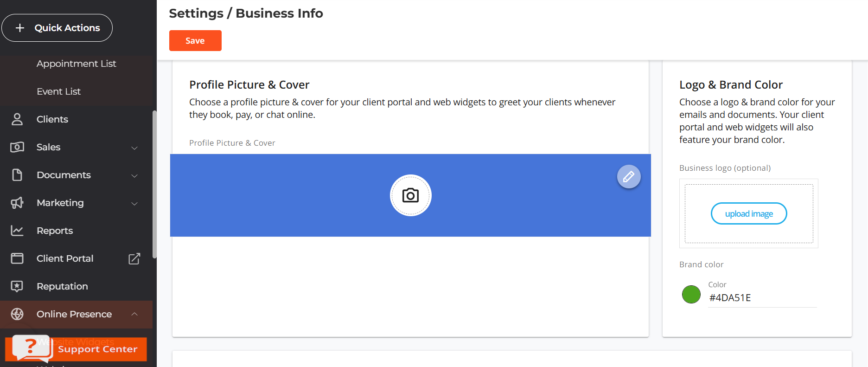The width and height of the screenshot is (868, 367).
Task: Open the Event List page
Action: coord(58,91)
